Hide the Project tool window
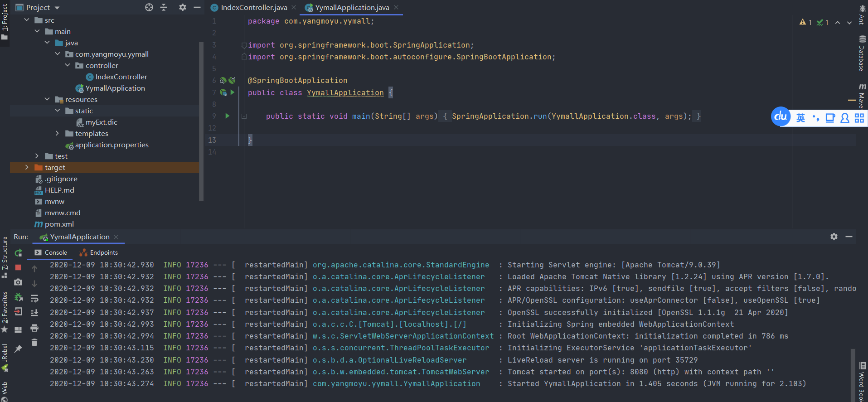This screenshot has height=402, width=868. [197, 7]
